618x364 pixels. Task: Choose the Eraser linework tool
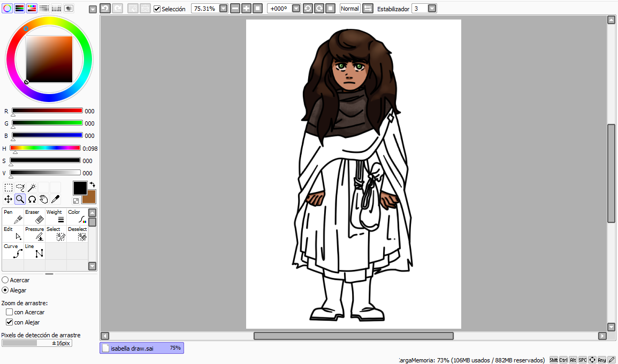pos(34,216)
